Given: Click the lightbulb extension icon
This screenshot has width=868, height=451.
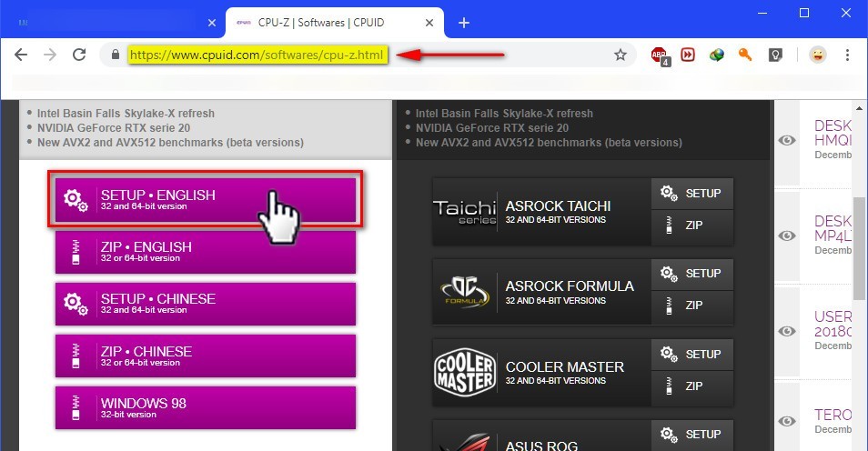Looking at the screenshot, I should click(x=775, y=55).
